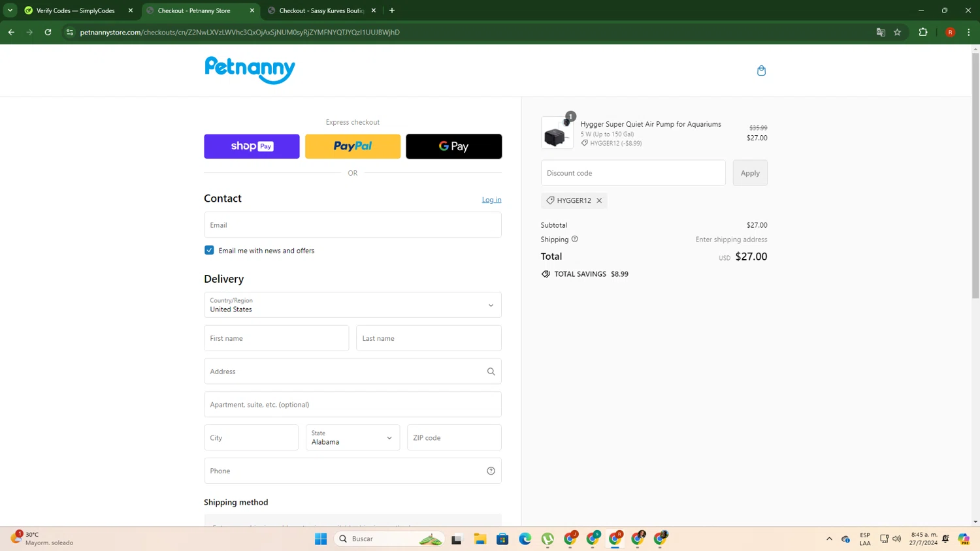
Task: Open the Windows Start menu
Action: (321, 539)
